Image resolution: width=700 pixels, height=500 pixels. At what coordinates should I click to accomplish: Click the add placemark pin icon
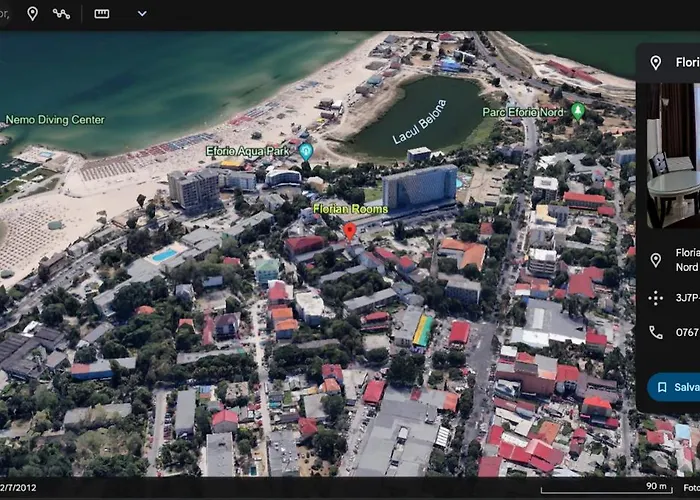tap(32, 13)
